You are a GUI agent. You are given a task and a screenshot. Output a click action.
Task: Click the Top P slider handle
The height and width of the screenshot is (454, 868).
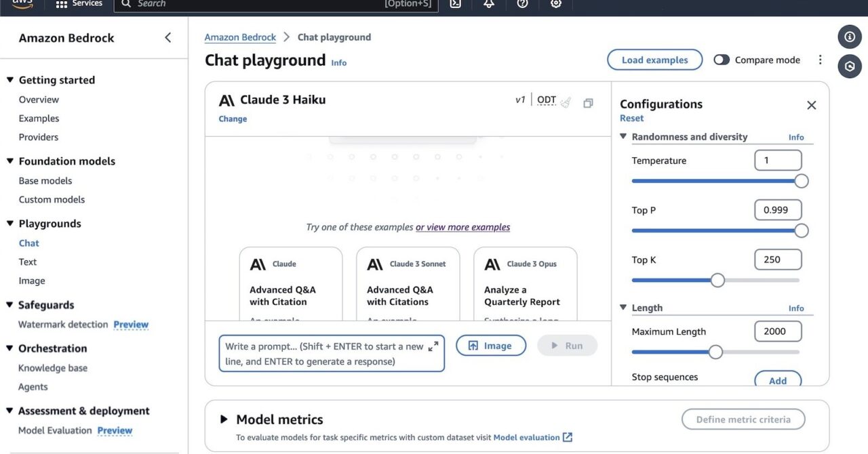802,230
